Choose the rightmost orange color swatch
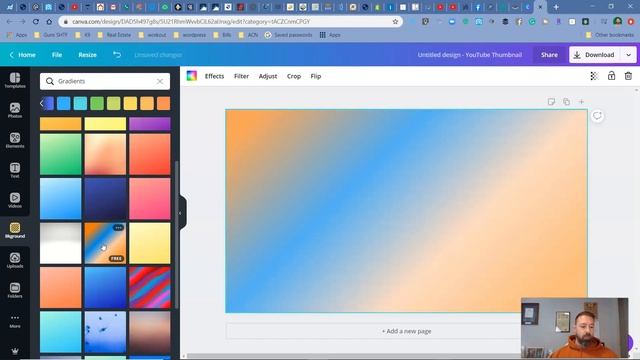This screenshot has height=360, width=640. 163,103
